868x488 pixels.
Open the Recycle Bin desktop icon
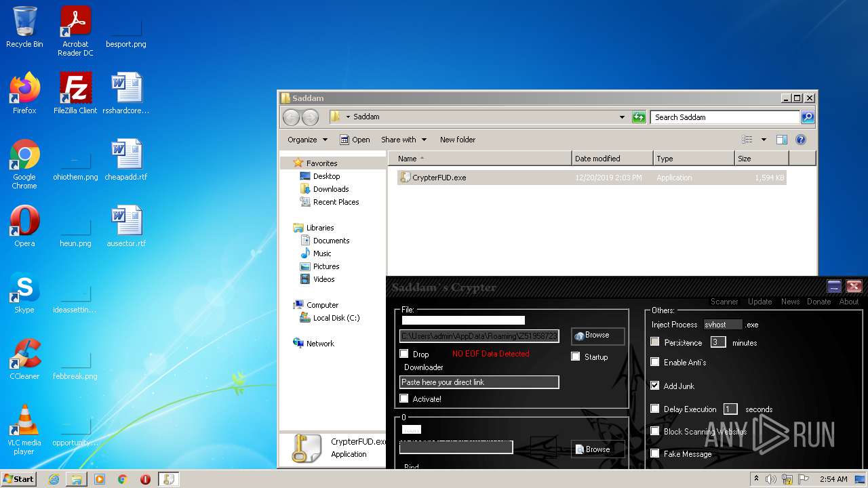(24, 27)
